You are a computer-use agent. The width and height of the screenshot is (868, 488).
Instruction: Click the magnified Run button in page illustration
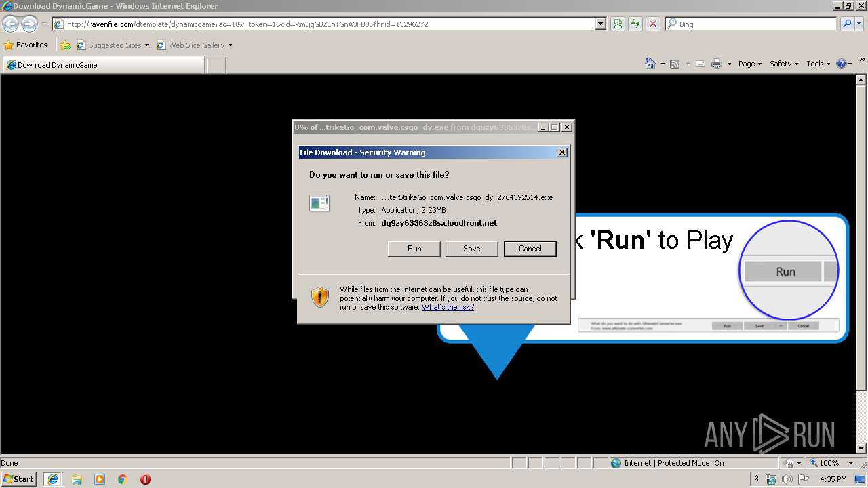pyautogui.click(x=785, y=272)
